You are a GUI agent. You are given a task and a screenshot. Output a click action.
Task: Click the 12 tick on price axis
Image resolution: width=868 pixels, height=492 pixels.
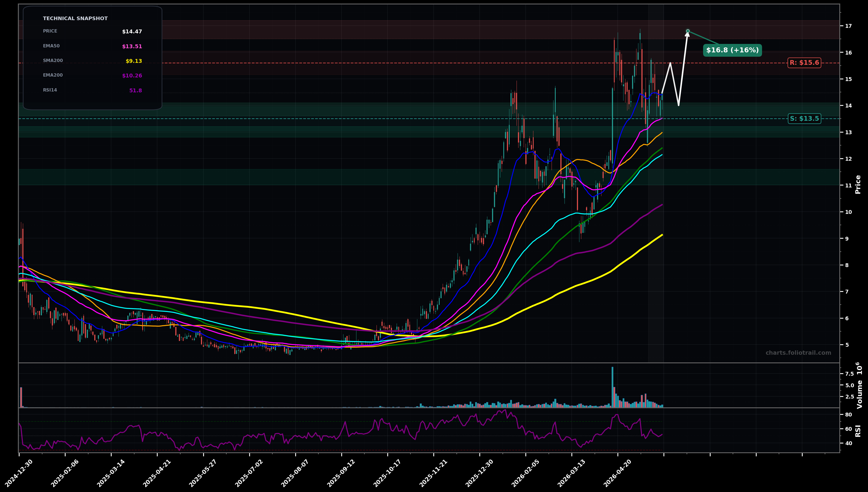click(848, 159)
